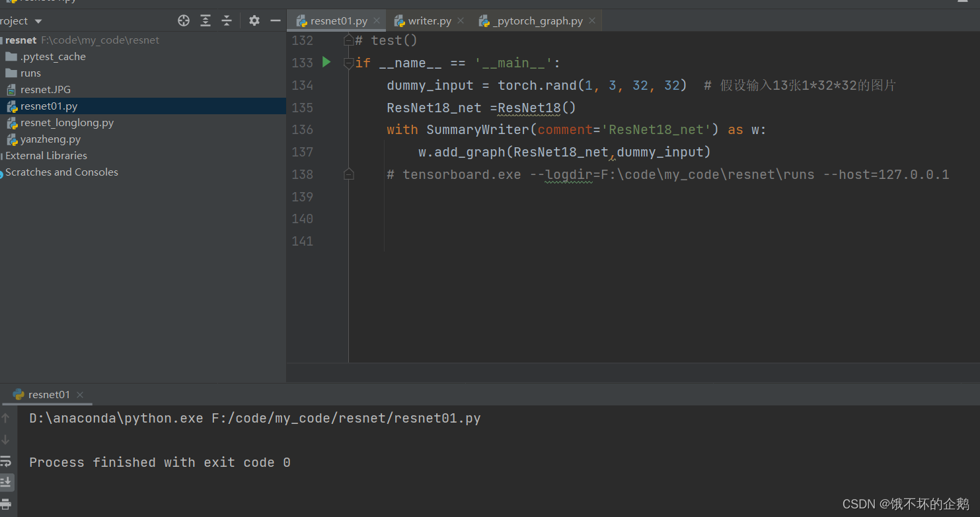This screenshot has height=517, width=980.
Task: Click 'Process finished with exit code 0'
Action: click(x=160, y=462)
